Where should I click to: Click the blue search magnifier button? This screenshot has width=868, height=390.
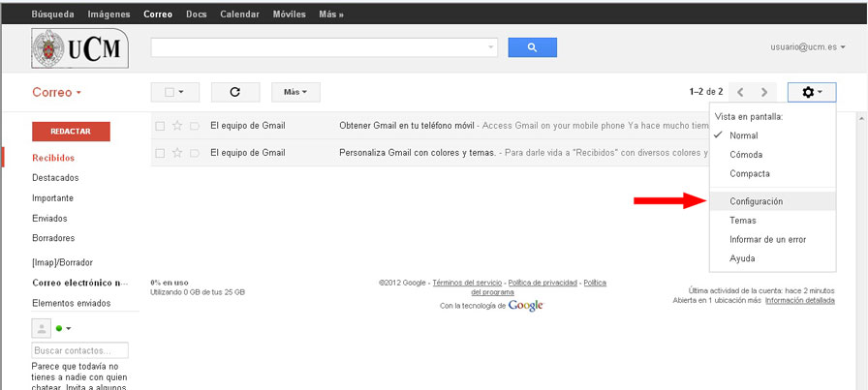click(532, 47)
